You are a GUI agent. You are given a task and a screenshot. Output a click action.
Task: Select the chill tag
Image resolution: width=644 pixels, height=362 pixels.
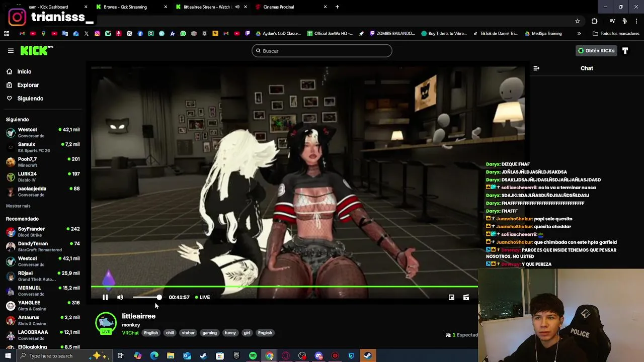pos(170,333)
